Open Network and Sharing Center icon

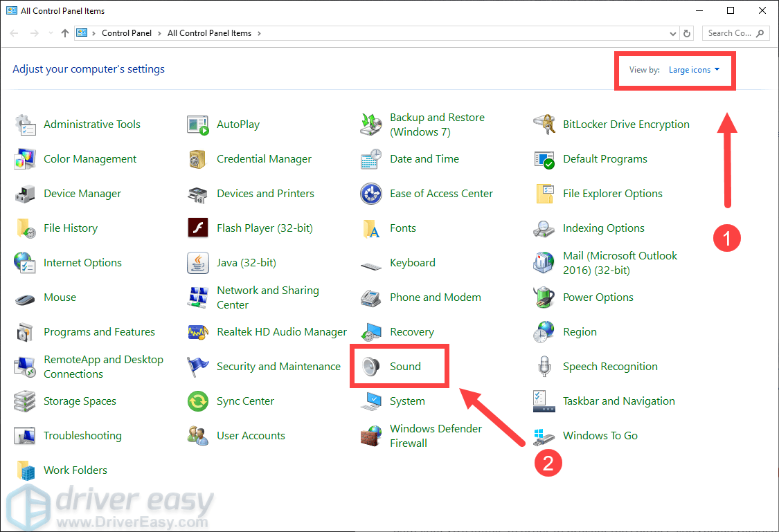(198, 297)
